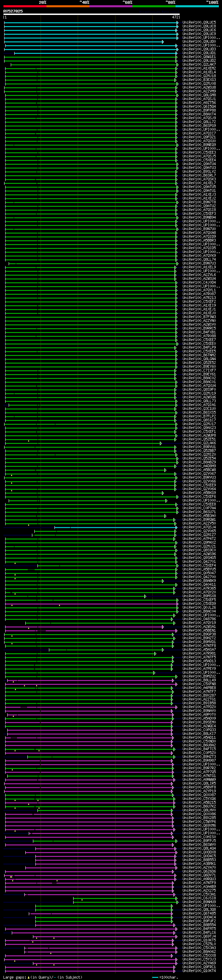Select last hit UniRef100_Q10KT4
This screenshot has height=980, width=222.
[x=199, y=971]
